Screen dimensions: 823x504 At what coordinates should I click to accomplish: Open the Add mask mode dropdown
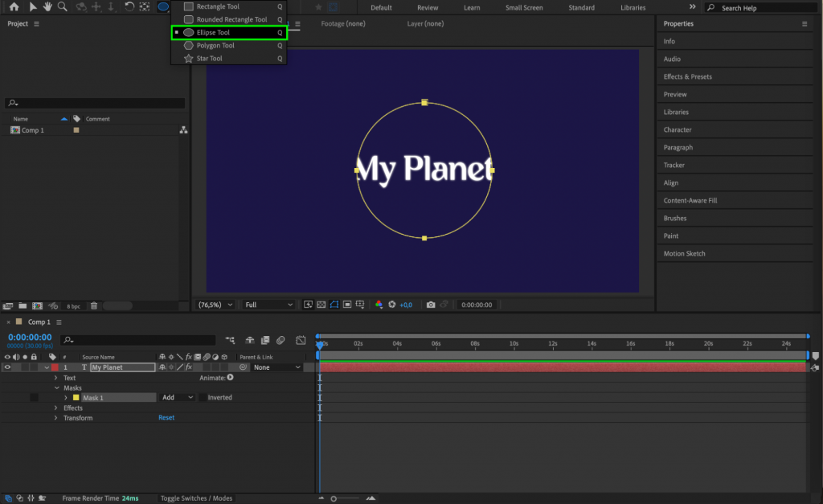coord(176,397)
